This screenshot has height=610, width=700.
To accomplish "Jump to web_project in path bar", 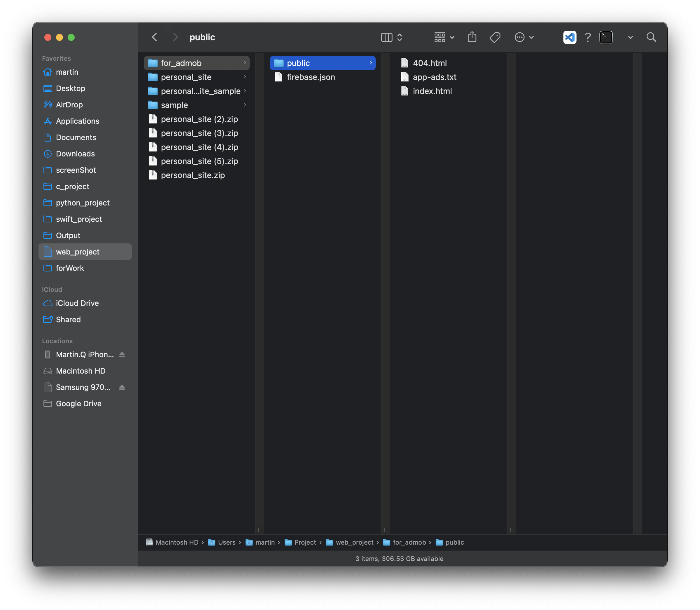I will click(x=354, y=542).
